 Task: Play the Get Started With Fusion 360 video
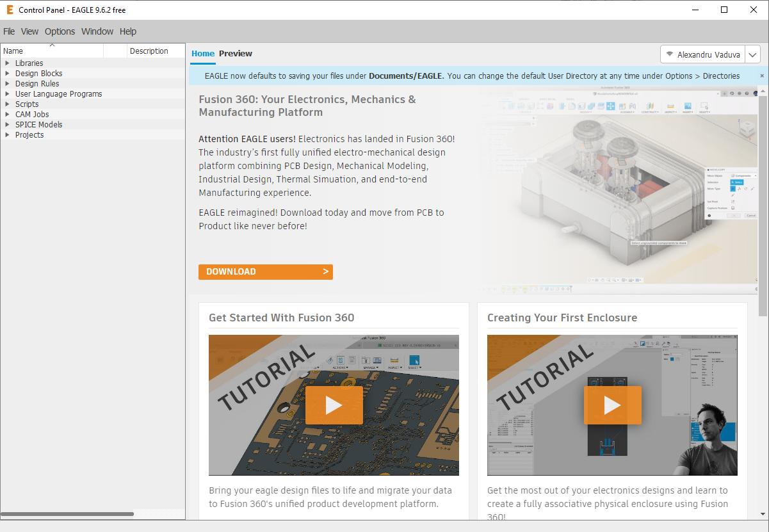tap(334, 405)
